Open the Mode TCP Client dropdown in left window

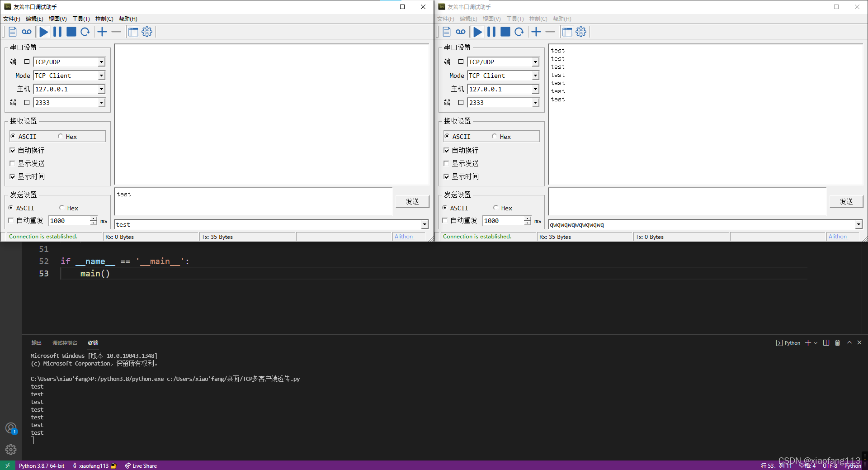tap(101, 76)
